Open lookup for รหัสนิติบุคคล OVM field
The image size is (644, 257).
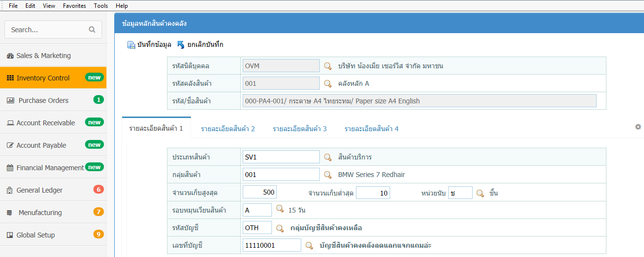[328, 66]
